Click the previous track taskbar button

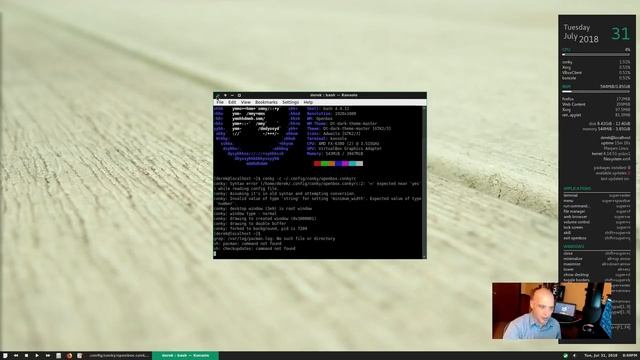(x=16, y=356)
